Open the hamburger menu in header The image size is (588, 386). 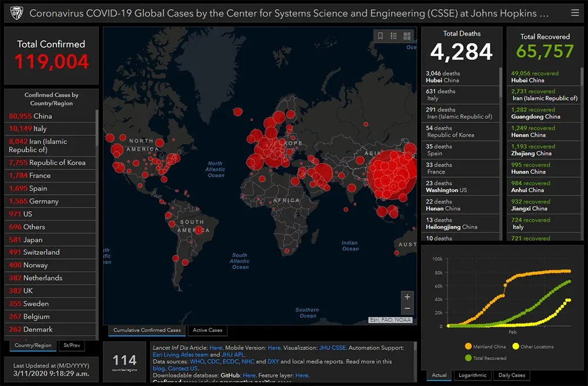[574, 12]
